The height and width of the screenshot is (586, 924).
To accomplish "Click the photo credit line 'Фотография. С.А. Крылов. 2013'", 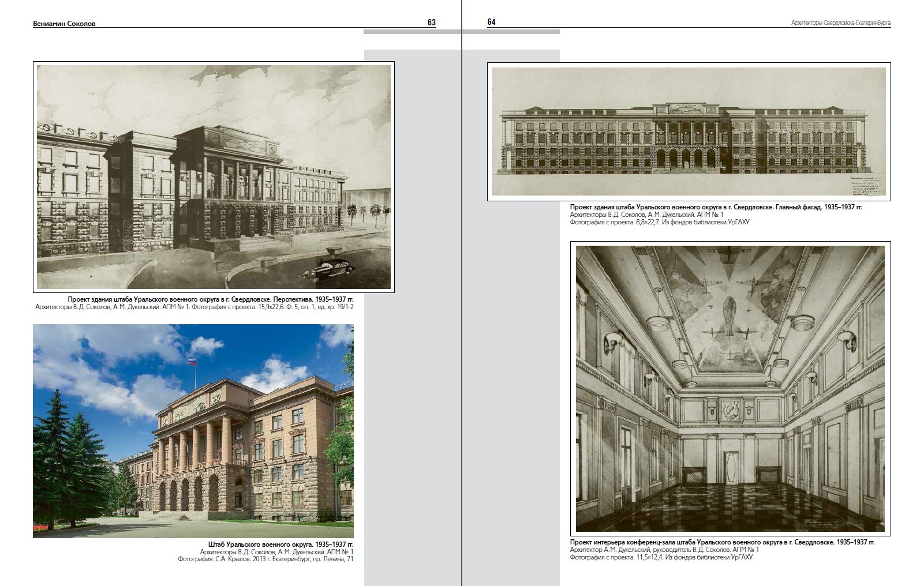I will [265, 559].
